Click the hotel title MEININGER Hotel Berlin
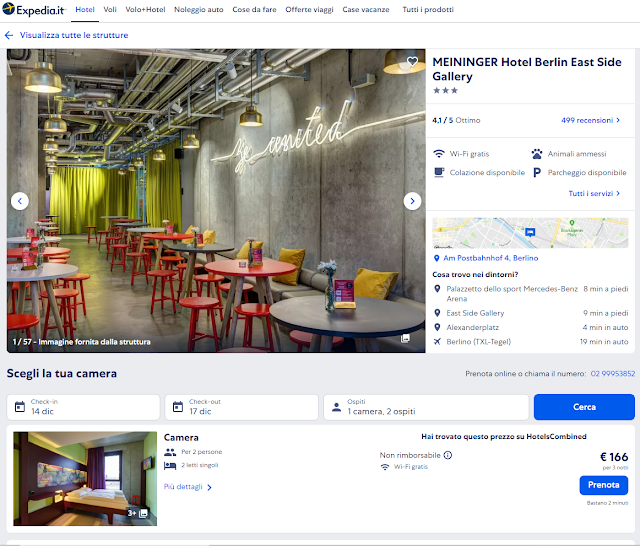 [x=527, y=69]
